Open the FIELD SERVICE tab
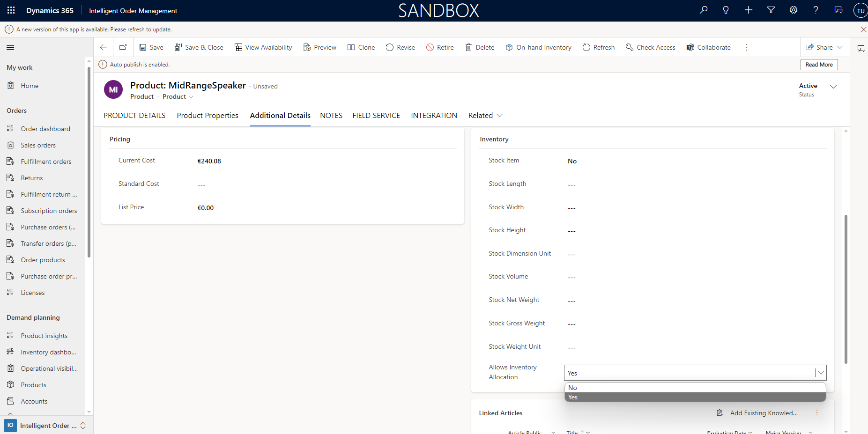The image size is (868, 434). pos(376,116)
